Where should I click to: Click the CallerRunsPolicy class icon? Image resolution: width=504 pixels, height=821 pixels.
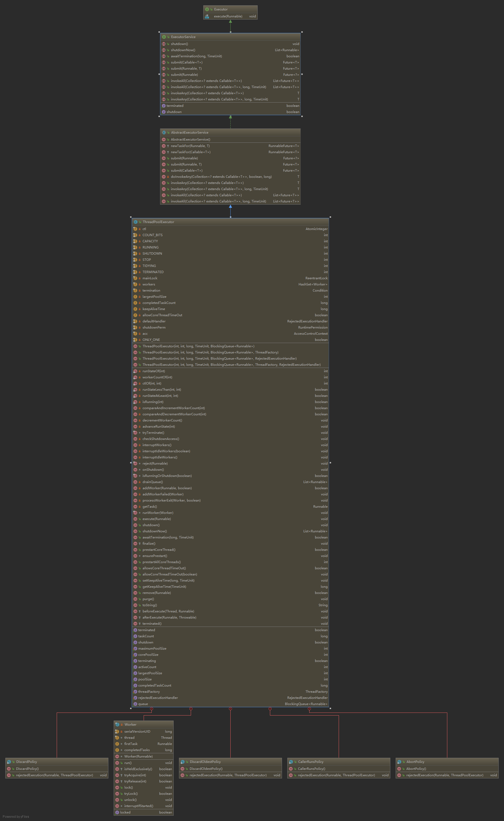click(x=291, y=762)
